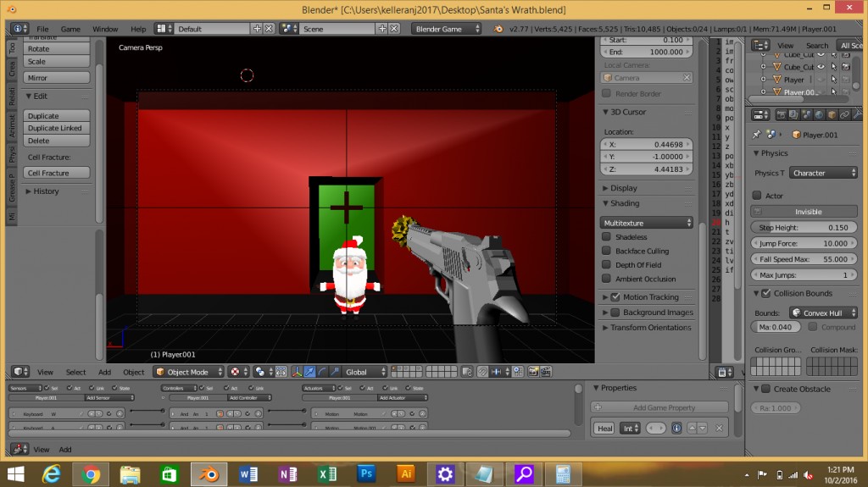This screenshot has width=868, height=487.
Task: Open the Help menu
Action: click(138, 29)
